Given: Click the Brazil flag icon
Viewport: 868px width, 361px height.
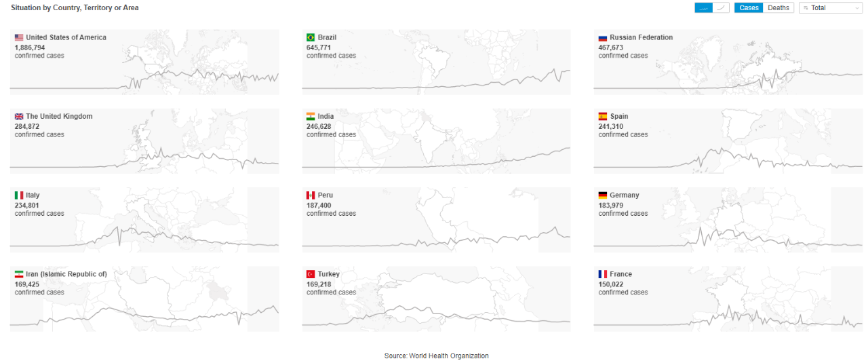Looking at the screenshot, I should pyautogui.click(x=311, y=37).
